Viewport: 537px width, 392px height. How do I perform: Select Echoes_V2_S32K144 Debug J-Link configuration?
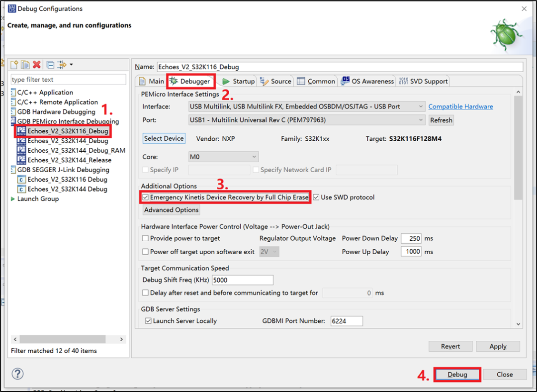tap(67, 189)
